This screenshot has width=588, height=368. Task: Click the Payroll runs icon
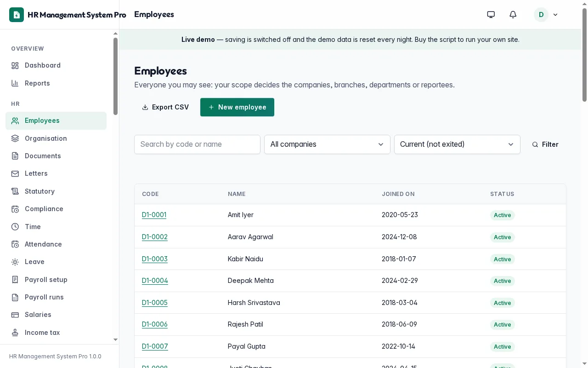click(x=15, y=297)
